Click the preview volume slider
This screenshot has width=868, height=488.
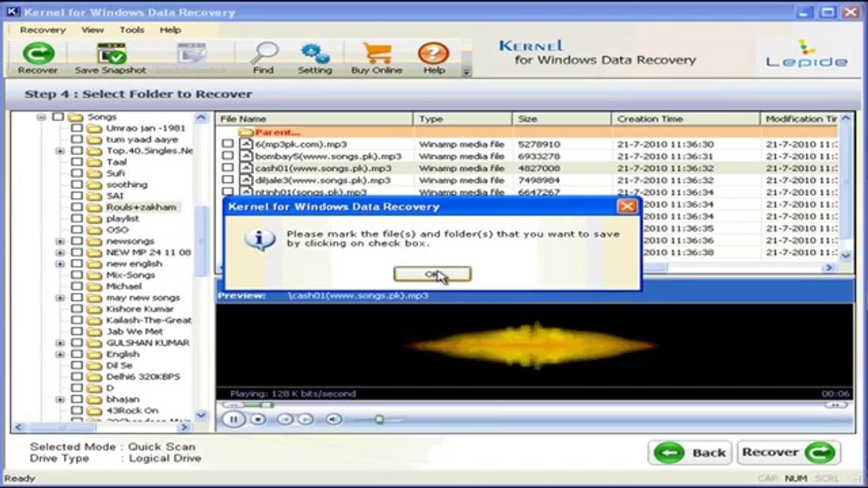[379, 420]
